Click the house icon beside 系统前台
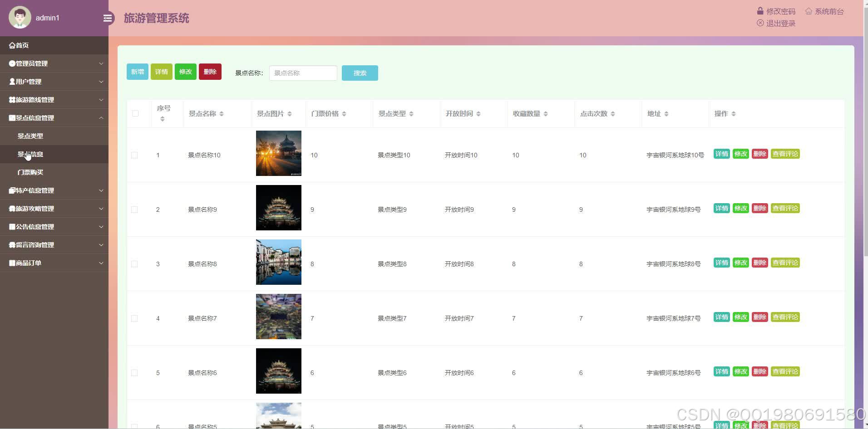 click(809, 11)
